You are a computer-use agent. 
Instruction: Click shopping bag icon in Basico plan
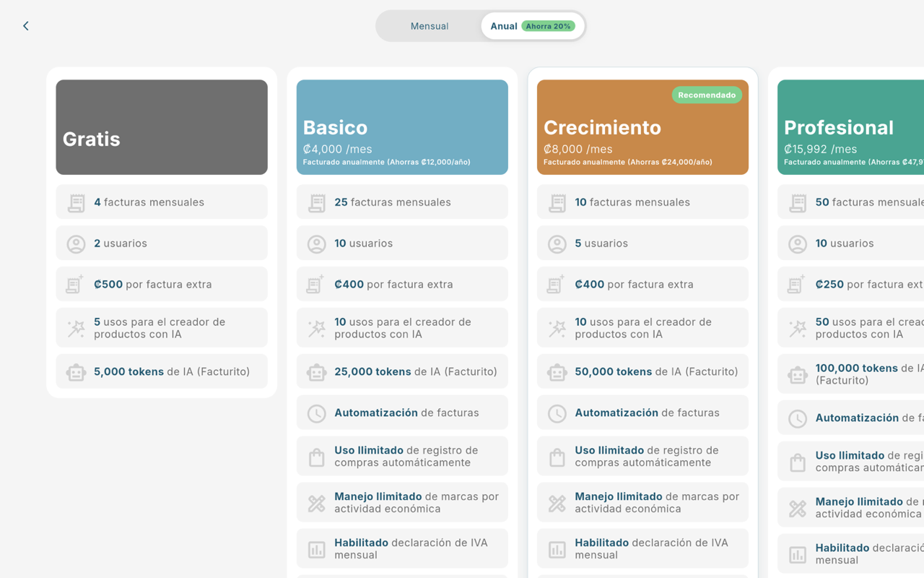click(x=317, y=457)
